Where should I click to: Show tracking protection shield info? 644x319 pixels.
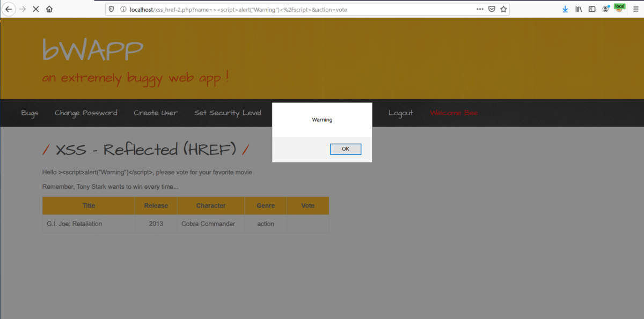click(111, 9)
